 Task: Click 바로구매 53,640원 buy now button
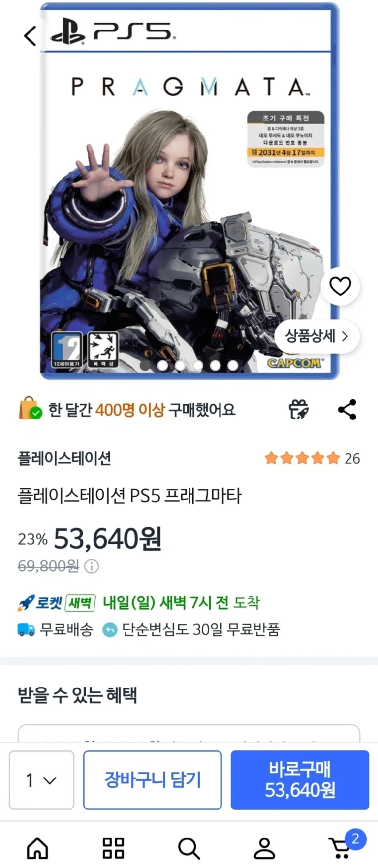[x=300, y=780]
